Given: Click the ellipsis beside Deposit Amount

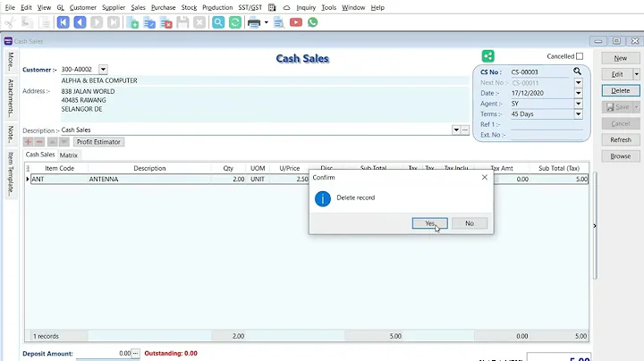Looking at the screenshot, I should point(136,353).
